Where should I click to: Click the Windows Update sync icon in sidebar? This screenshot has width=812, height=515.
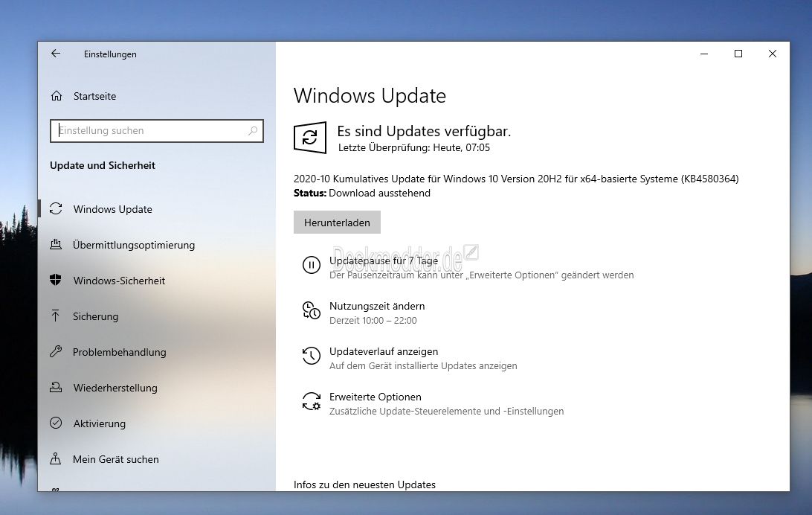[x=56, y=209]
